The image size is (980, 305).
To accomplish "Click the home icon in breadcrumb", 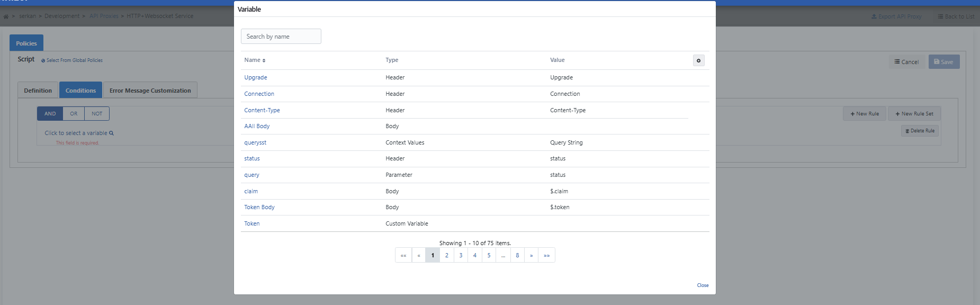I will [x=6, y=16].
